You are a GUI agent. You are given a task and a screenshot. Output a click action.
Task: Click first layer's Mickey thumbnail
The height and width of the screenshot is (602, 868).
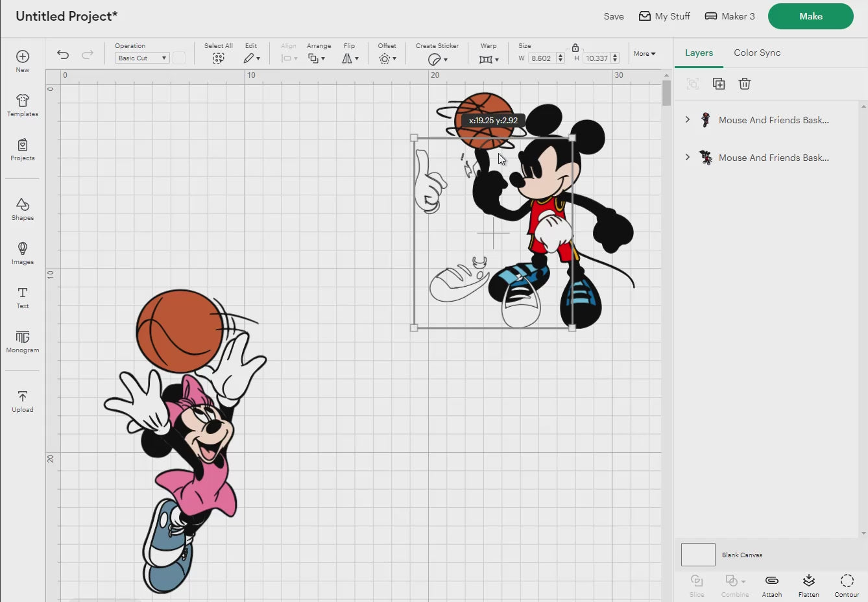[x=706, y=120]
